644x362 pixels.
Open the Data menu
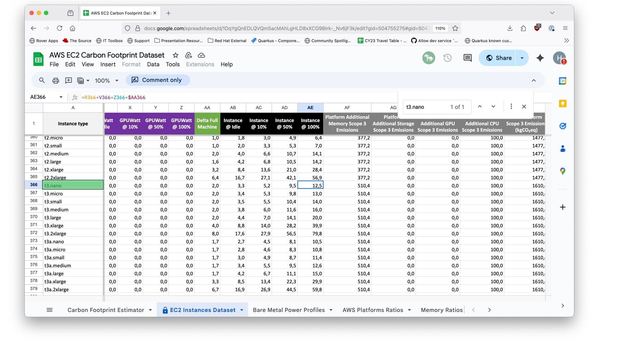[153, 64]
